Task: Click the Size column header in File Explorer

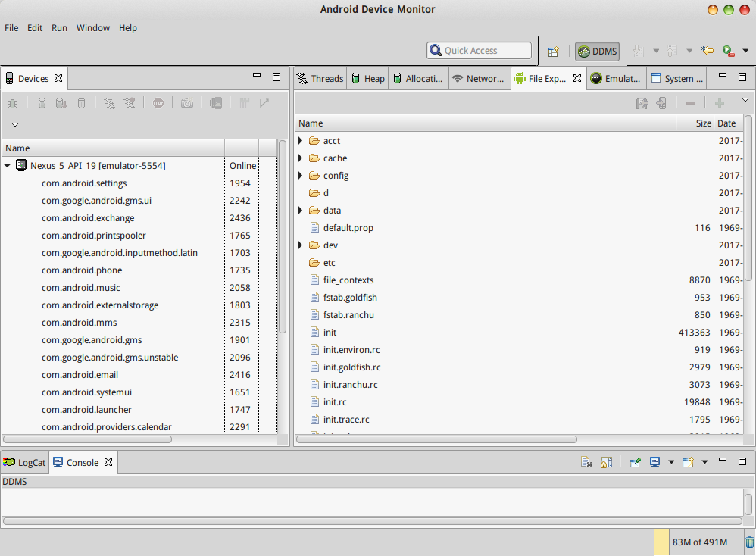Action: pos(695,123)
